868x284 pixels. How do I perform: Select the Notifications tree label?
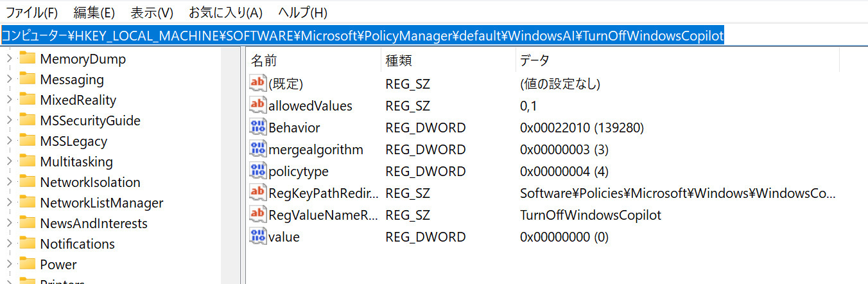click(78, 244)
